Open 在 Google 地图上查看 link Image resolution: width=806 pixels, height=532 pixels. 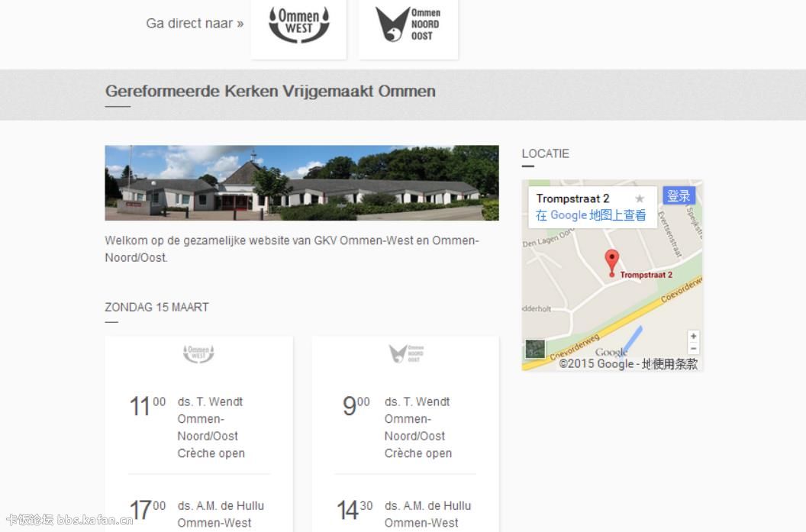click(591, 215)
